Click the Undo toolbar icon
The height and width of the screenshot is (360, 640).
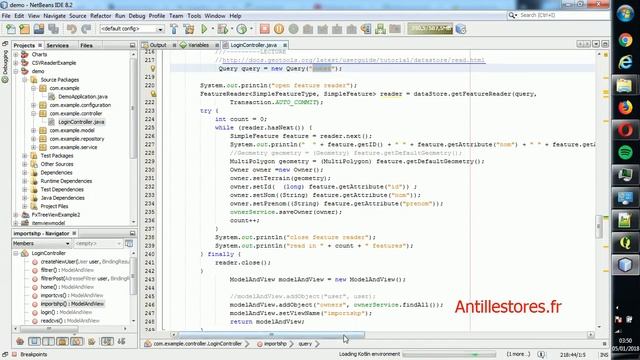[x=72, y=29]
